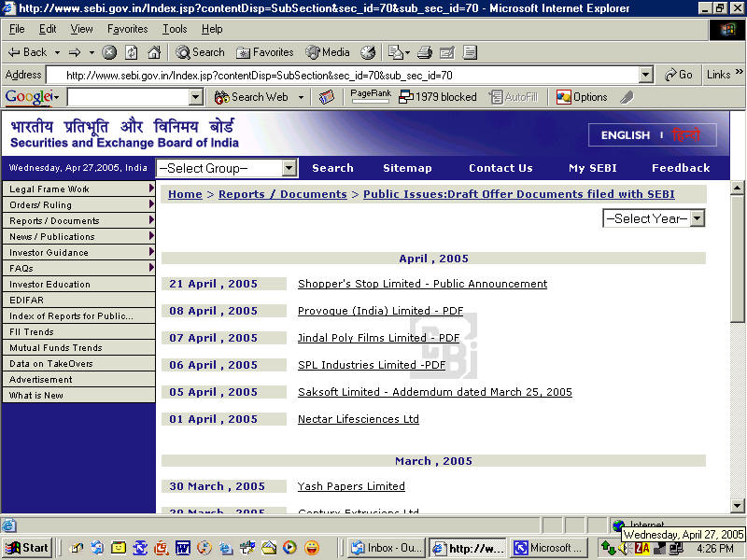
Task: Click the Google news icon
Action: pyautogui.click(x=326, y=97)
